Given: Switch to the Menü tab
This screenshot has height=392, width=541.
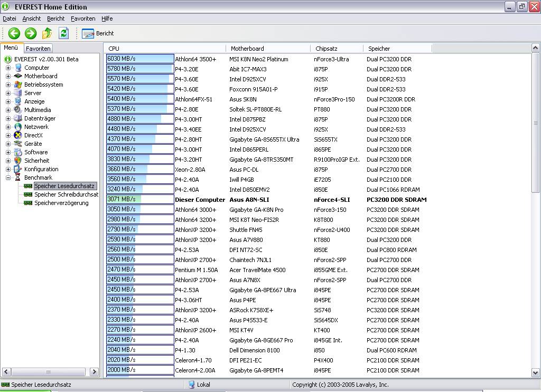Looking at the screenshot, I should 11,48.
